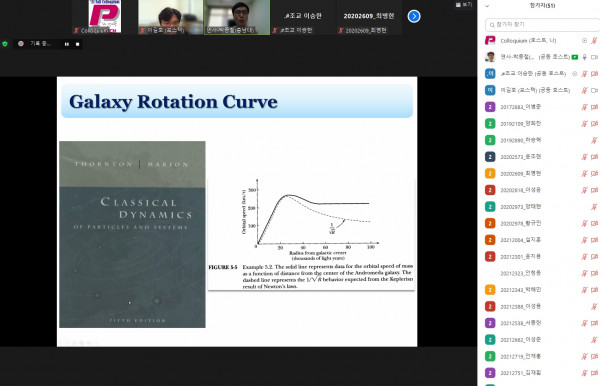Click the green encryption shield icon
Image resolution: width=600 pixels, height=386 pixels.
coord(5,44)
